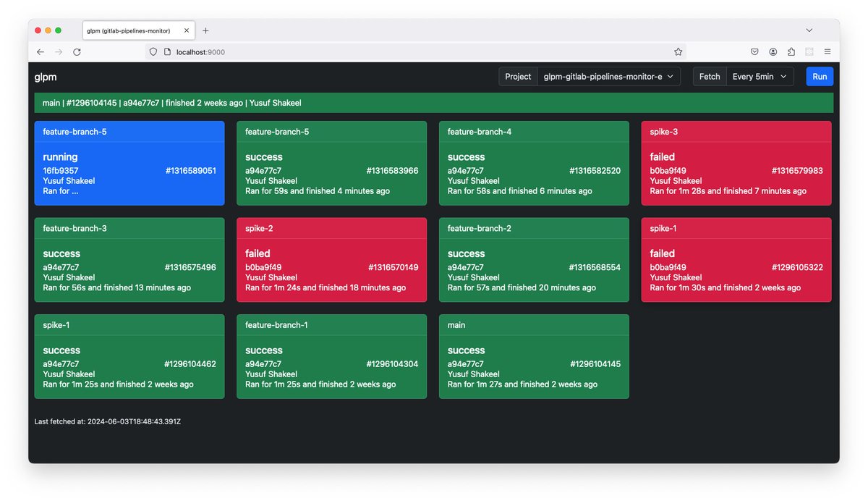Click the feature-branch-1 card header

click(x=332, y=325)
